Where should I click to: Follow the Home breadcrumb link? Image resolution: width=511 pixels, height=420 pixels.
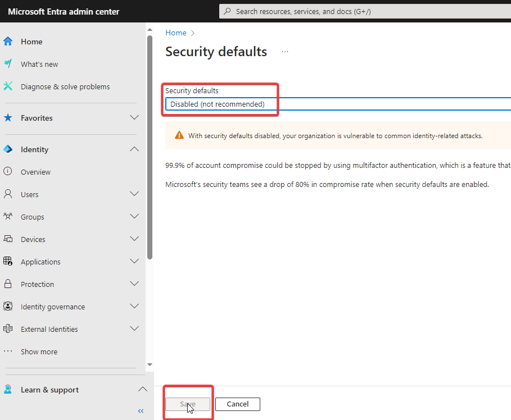tap(176, 33)
